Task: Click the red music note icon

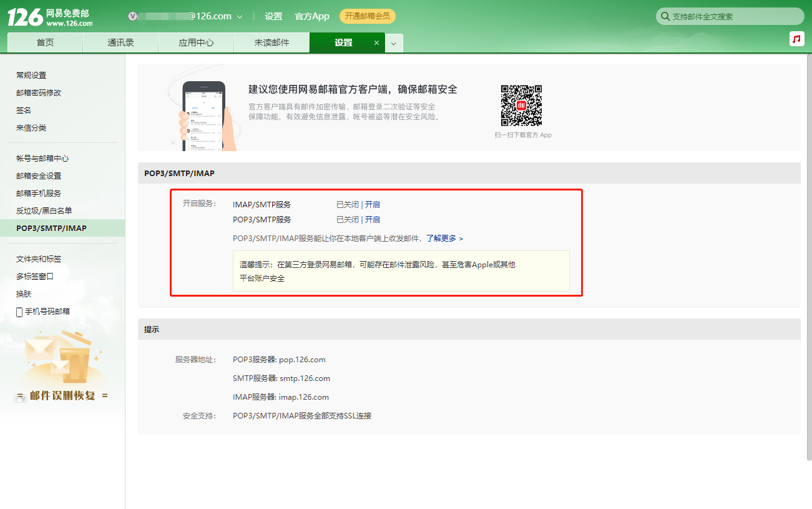Action: (x=796, y=39)
